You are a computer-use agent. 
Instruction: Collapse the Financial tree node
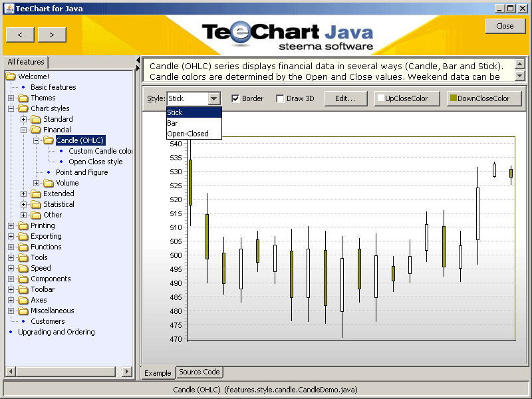23,130
